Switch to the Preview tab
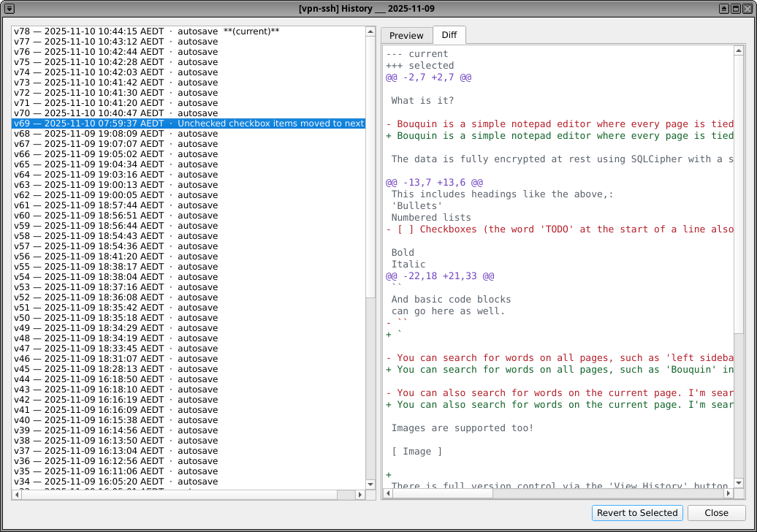757x532 pixels. pyautogui.click(x=406, y=35)
